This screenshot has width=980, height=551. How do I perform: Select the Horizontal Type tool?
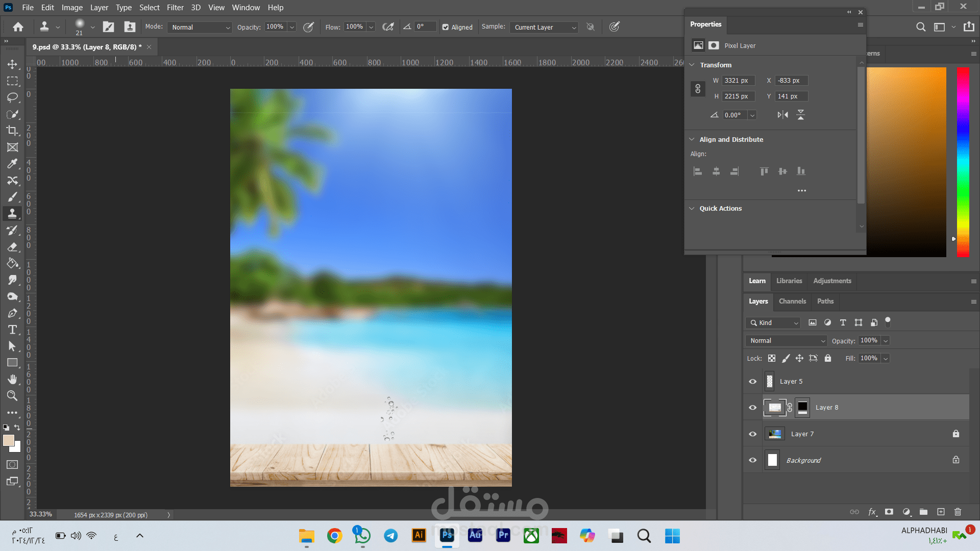click(12, 330)
